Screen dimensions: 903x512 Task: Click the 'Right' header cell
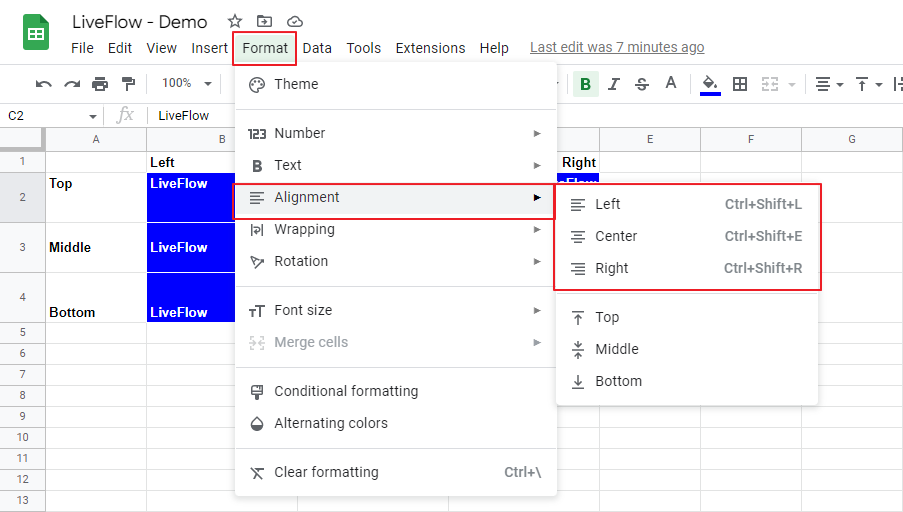pos(579,162)
